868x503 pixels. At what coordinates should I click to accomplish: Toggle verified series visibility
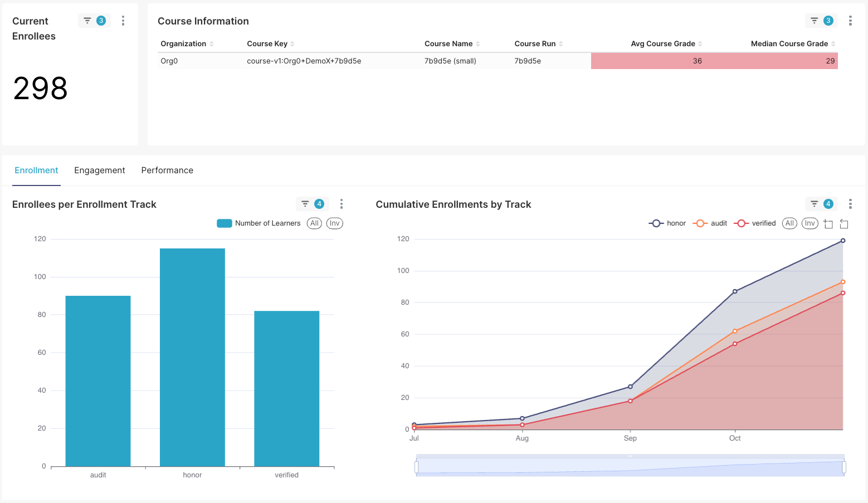click(755, 223)
